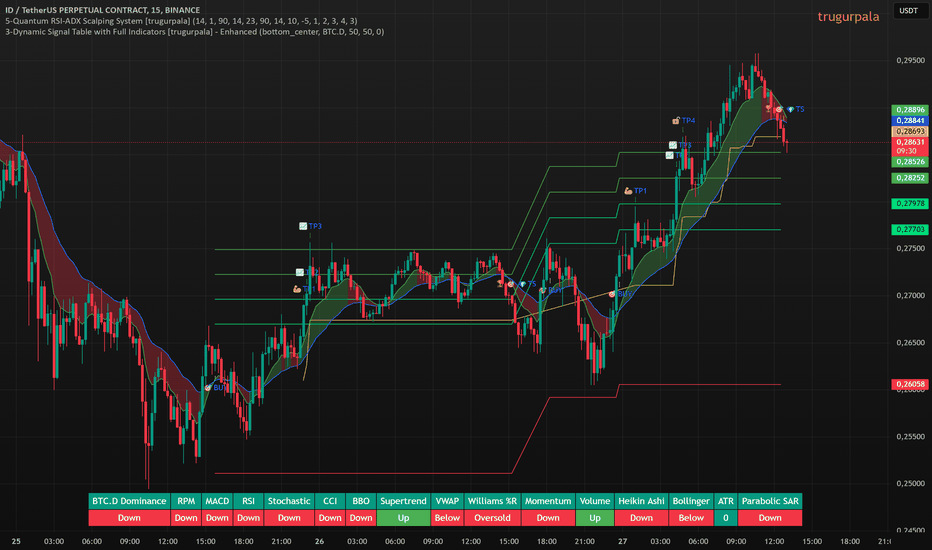This screenshot has height=550, width=932.
Task: Select the 3-Dynamic Signal Table indicator legend
Action: pos(194,32)
